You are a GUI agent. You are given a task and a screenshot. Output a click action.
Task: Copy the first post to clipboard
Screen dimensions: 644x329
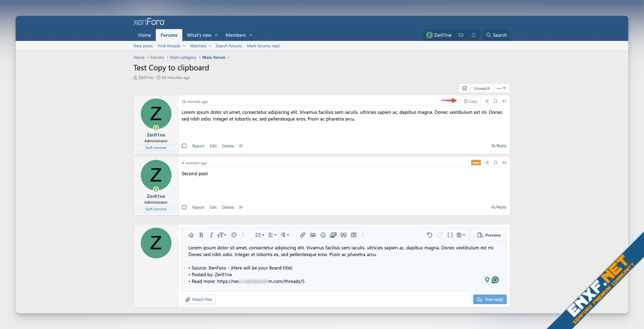tap(470, 101)
